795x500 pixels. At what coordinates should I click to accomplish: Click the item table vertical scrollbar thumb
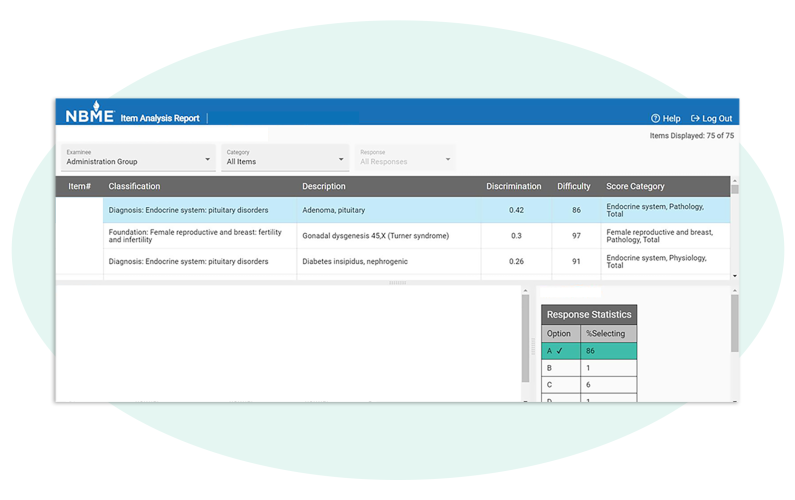(735, 188)
